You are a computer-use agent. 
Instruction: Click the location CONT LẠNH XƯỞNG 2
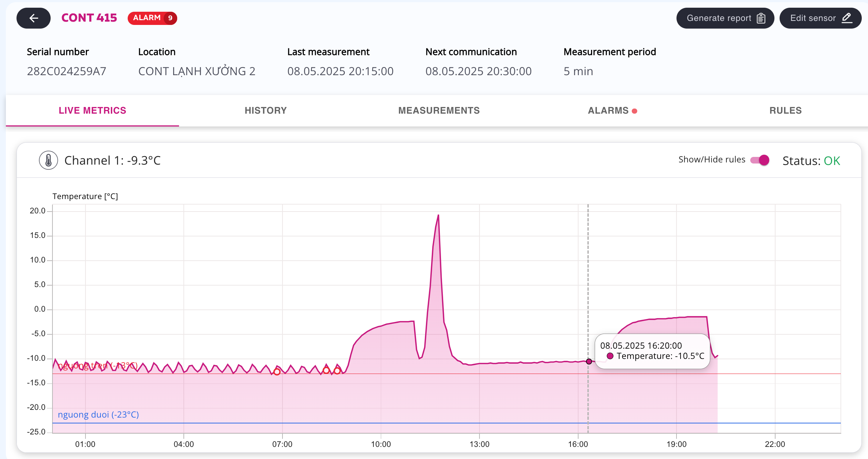point(197,71)
